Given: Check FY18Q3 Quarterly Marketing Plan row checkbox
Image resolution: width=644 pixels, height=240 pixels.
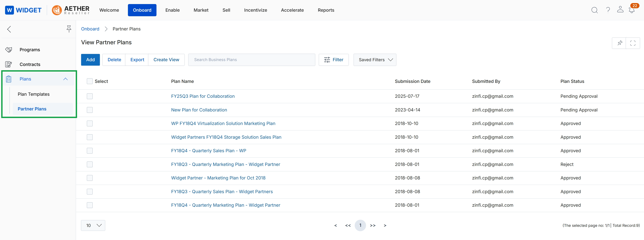Looking at the screenshot, I should click(90, 164).
